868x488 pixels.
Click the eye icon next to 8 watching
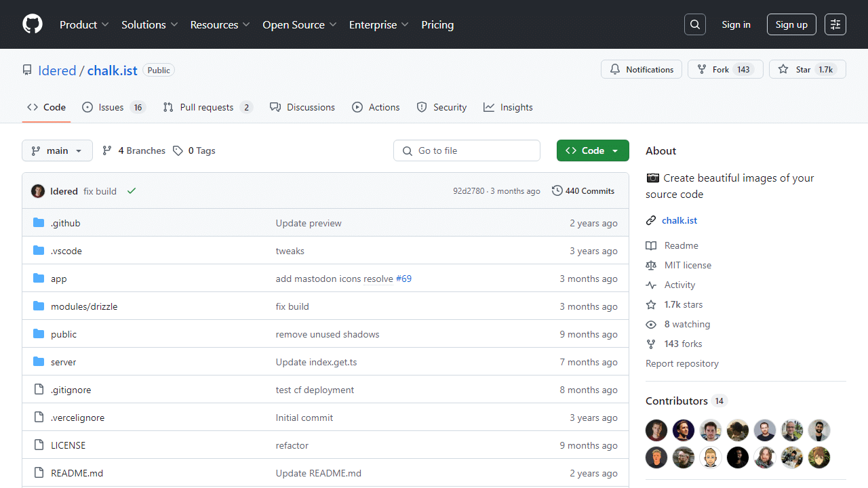pos(651,324)
